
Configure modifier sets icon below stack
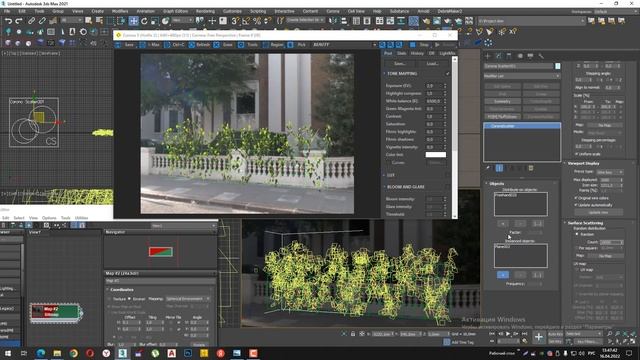[x=531, y=168]
